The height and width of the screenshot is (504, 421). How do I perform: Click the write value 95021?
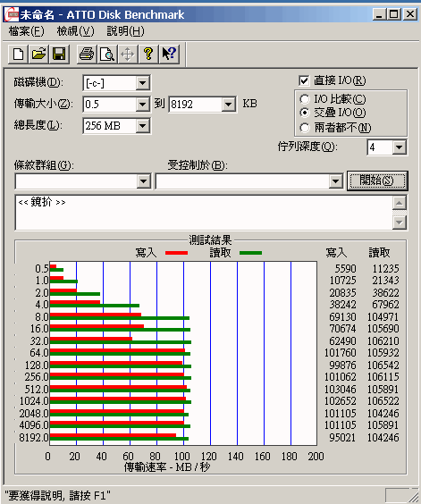342,438
